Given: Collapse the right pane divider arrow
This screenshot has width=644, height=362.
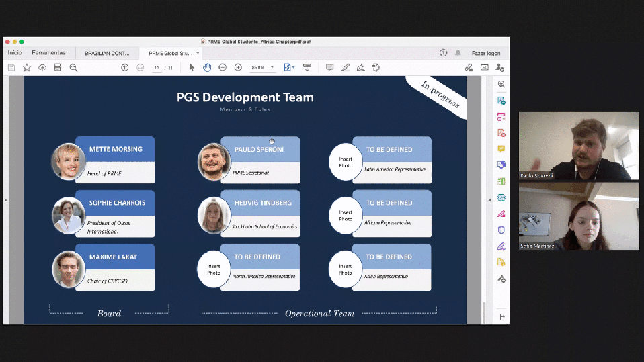Looking at the screenshot, I should point(489,200).
